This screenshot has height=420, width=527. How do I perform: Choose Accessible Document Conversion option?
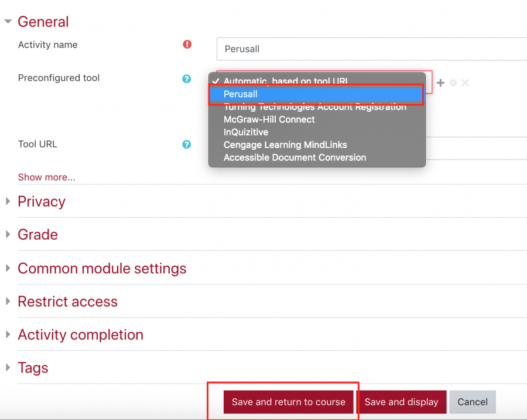[317, 158]
